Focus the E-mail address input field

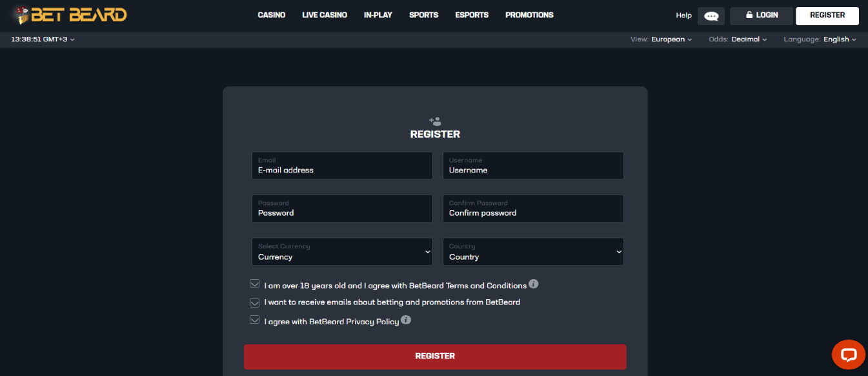342,165
